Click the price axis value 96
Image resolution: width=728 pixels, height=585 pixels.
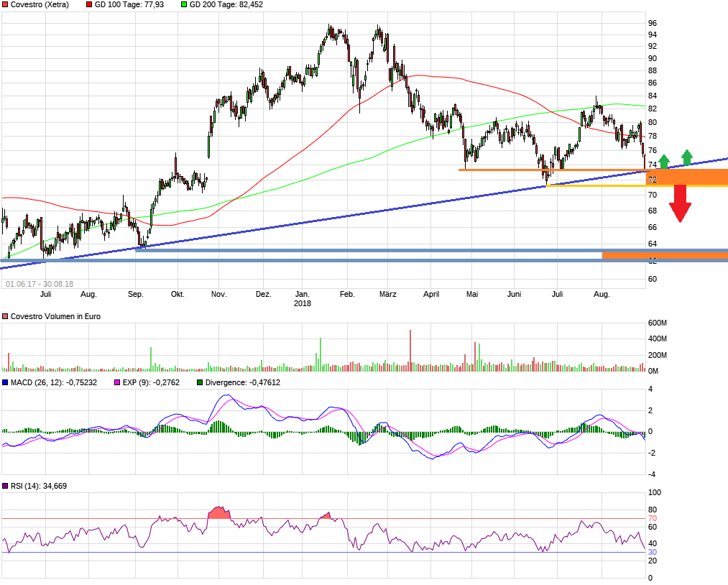point(653,23)
